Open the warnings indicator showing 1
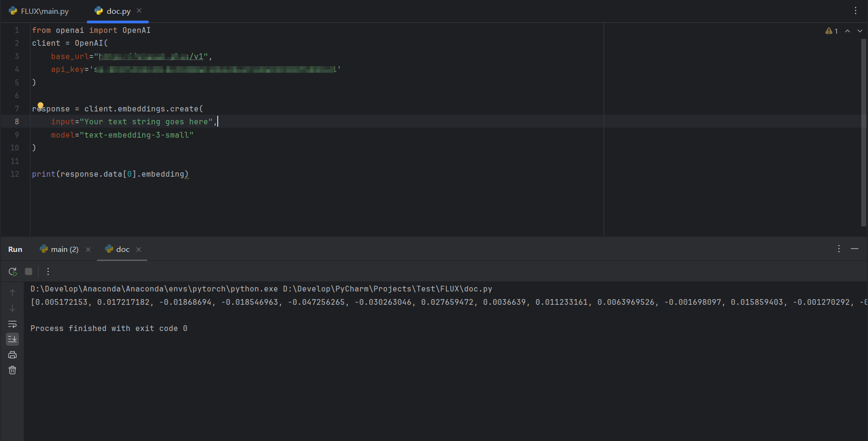The image size is (868, 441). [x=832, y=31]
